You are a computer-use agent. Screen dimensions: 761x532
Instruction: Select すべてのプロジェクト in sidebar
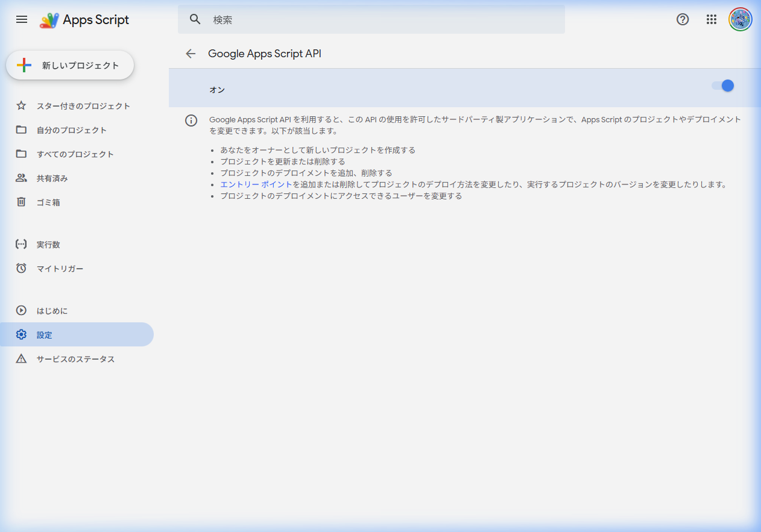pyautogui.click(x=77, y=154)
